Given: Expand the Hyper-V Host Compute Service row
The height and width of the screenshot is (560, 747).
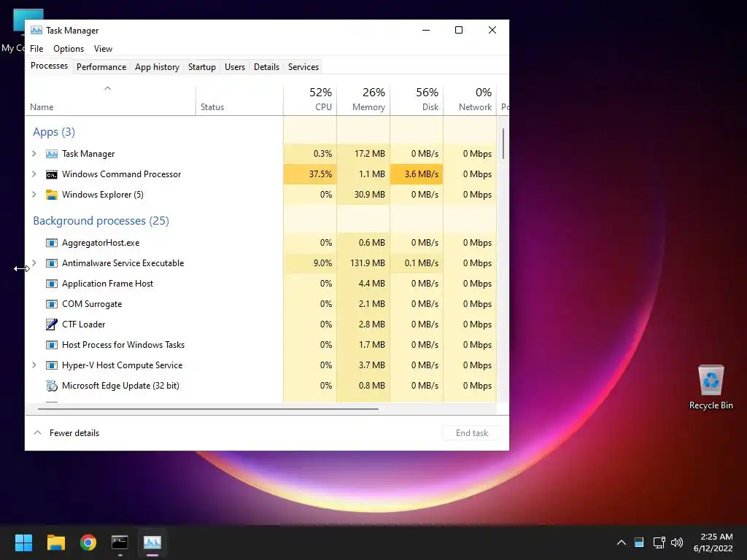Looking at the screenshot, I should click(x=34, y=365).
